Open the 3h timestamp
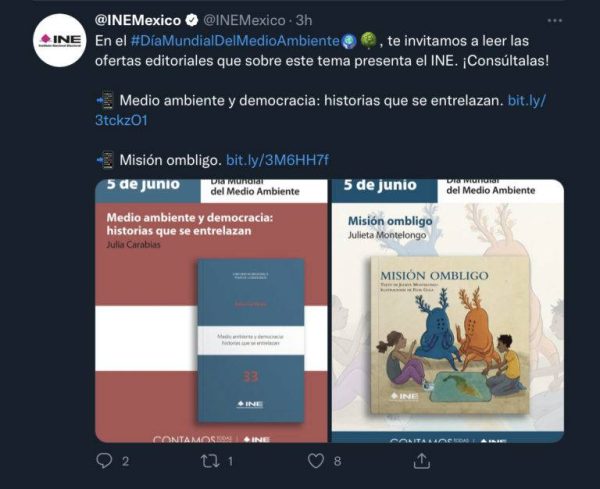This screenshot has width=600, height=489. point(304,20)
